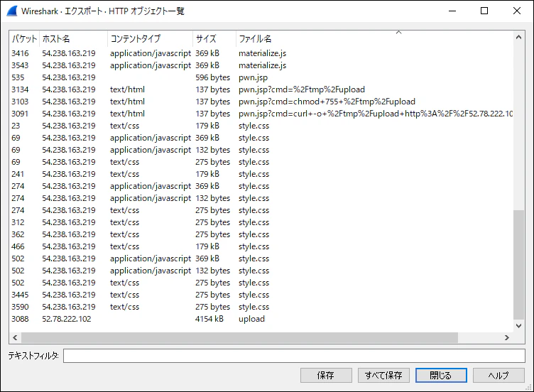Click horizontal scrollbar right arrow
The image size is (534, 392).
[507, 337]
